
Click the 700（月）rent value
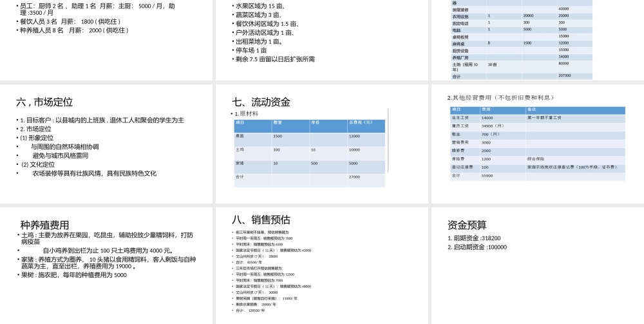(490, 134)
